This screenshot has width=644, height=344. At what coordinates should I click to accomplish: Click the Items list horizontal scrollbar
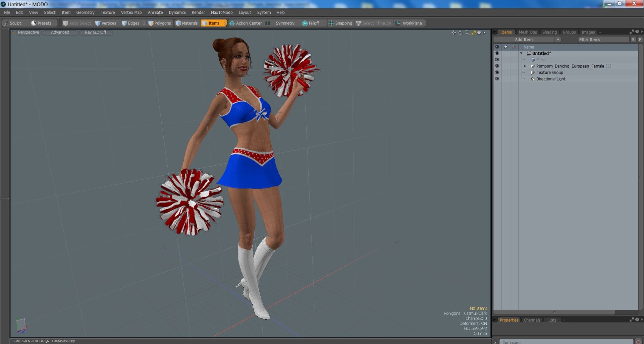click(554, 312)
